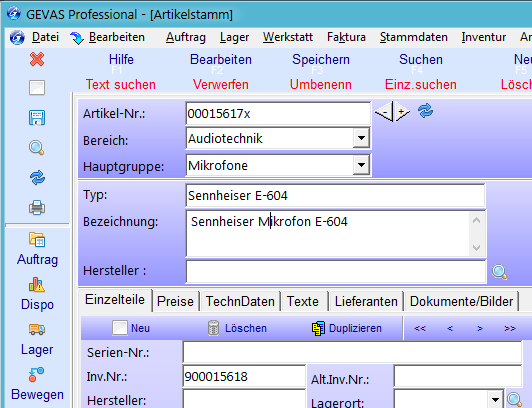Image resolution: width=532 pixels, height=408 pixels.
Task: Click the red Text suchen function
Action: [121, 84]
